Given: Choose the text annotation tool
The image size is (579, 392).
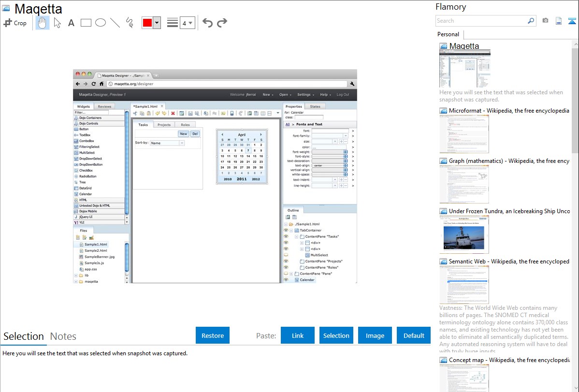Looking at the screenshot, I should pos(71,23).
